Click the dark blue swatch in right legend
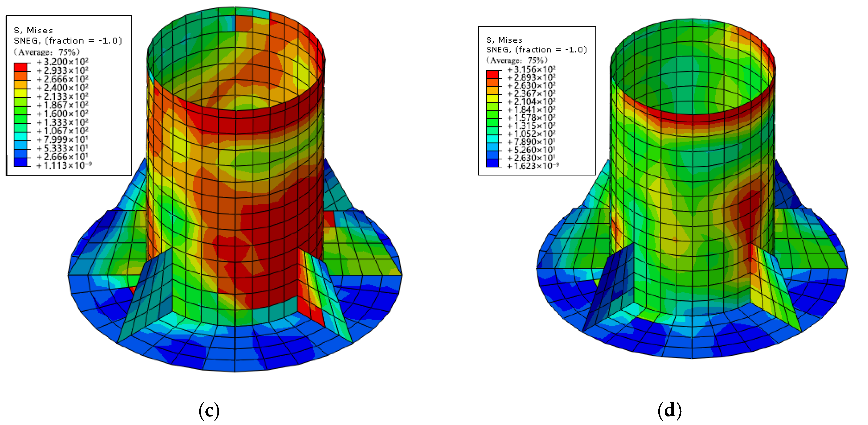The image size is (868, 425). click(492, 163)
